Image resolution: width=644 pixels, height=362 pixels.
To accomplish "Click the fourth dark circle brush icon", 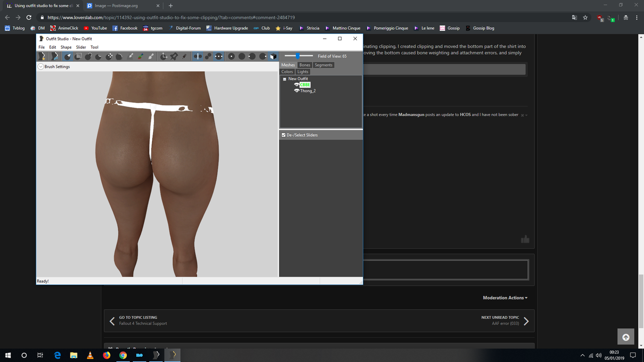I will click(x=263, y=56).
